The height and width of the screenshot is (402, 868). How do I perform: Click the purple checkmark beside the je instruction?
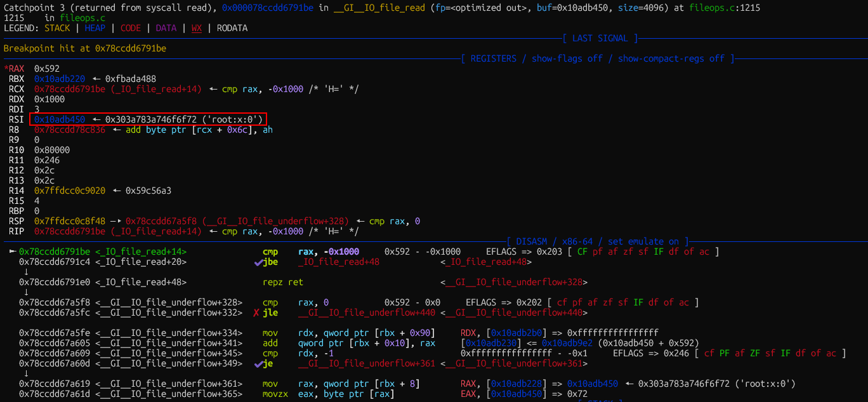[x=258, y=363]
